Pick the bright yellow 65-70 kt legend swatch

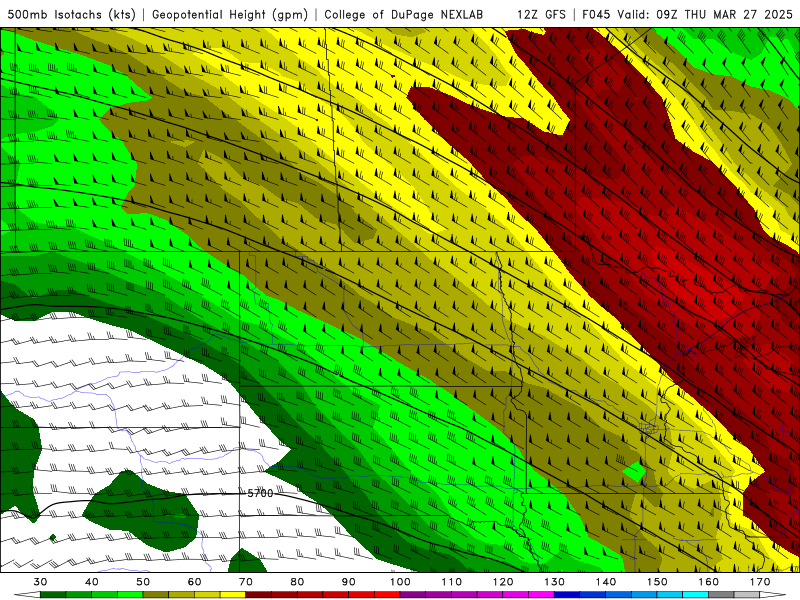233,595
